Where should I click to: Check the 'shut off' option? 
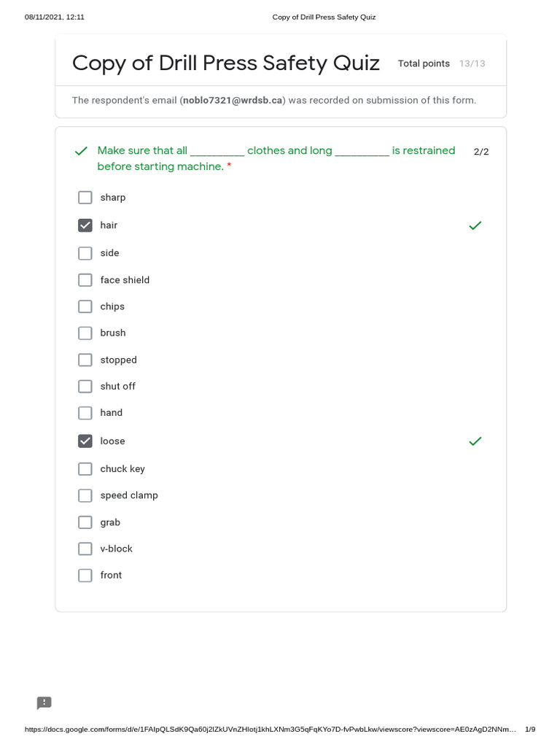(85, 387)
